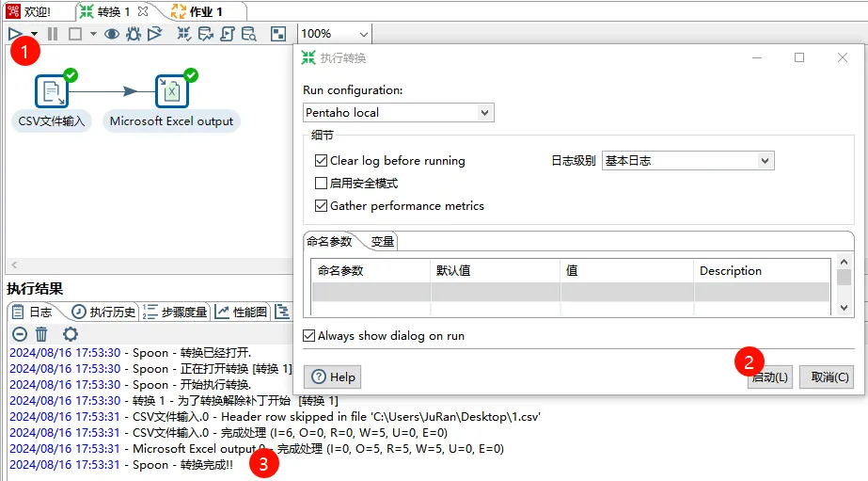Screen dimensions: 868x481
Task: Toggle Gather performance metrics checkbox
Action: pos(322,206)
